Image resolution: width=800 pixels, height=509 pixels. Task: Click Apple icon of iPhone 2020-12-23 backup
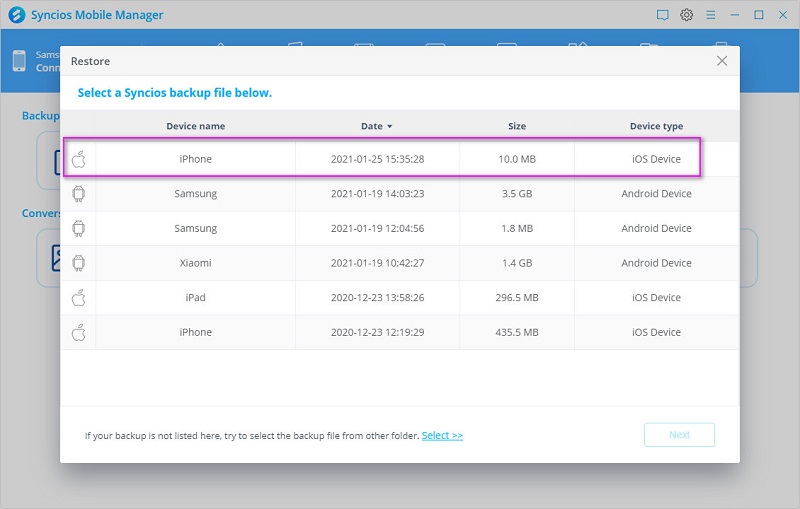pyautogui.click(x=79, y=333)
